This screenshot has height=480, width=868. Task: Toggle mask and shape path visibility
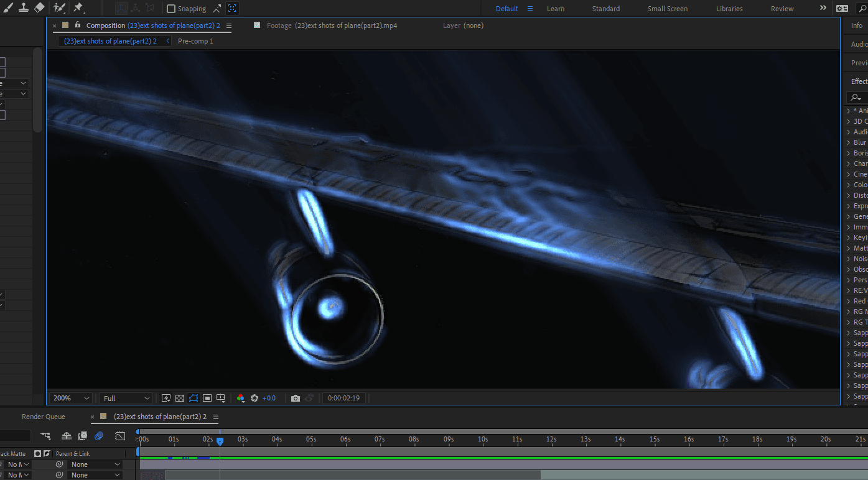(x=194, y=398)
